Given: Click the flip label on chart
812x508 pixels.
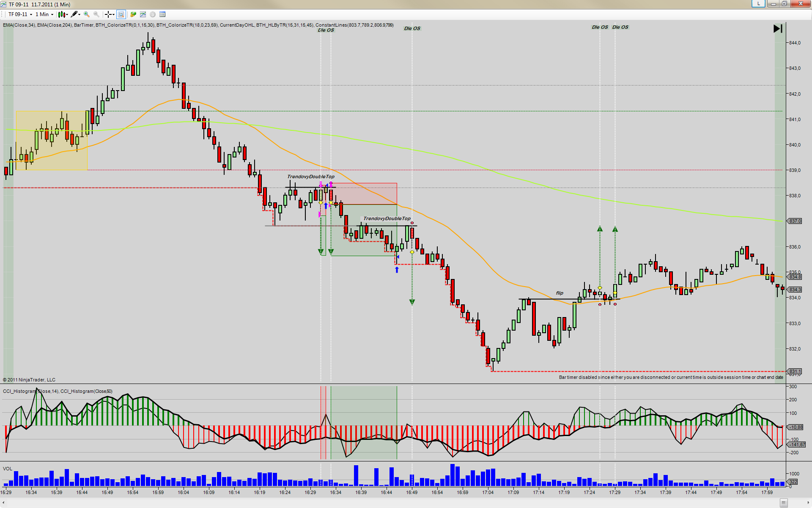Looking at the screenshot, I should tap(560, 293).
